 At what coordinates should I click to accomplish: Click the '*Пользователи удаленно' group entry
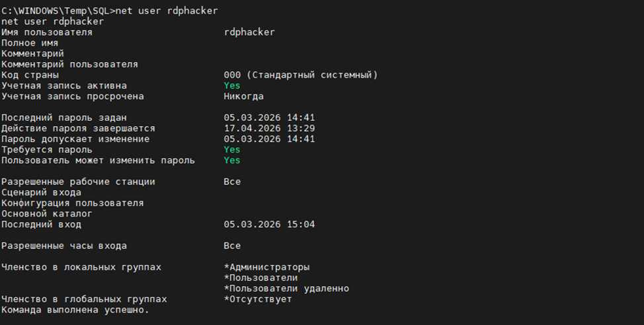(286, 288)
